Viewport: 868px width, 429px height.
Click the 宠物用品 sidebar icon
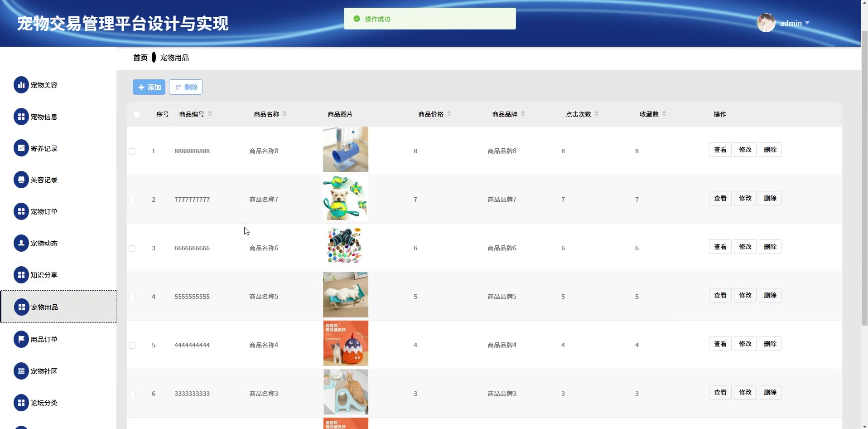(22, 307)
